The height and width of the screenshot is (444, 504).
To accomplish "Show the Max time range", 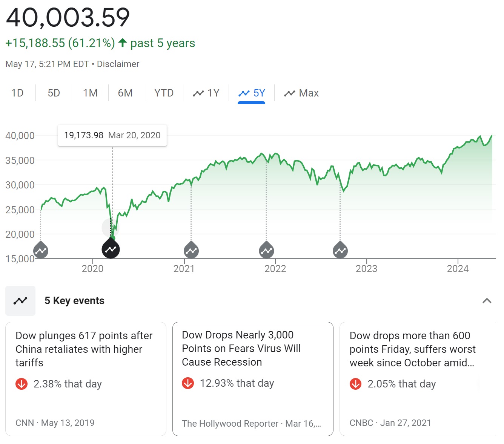I will tap(301, 93).
